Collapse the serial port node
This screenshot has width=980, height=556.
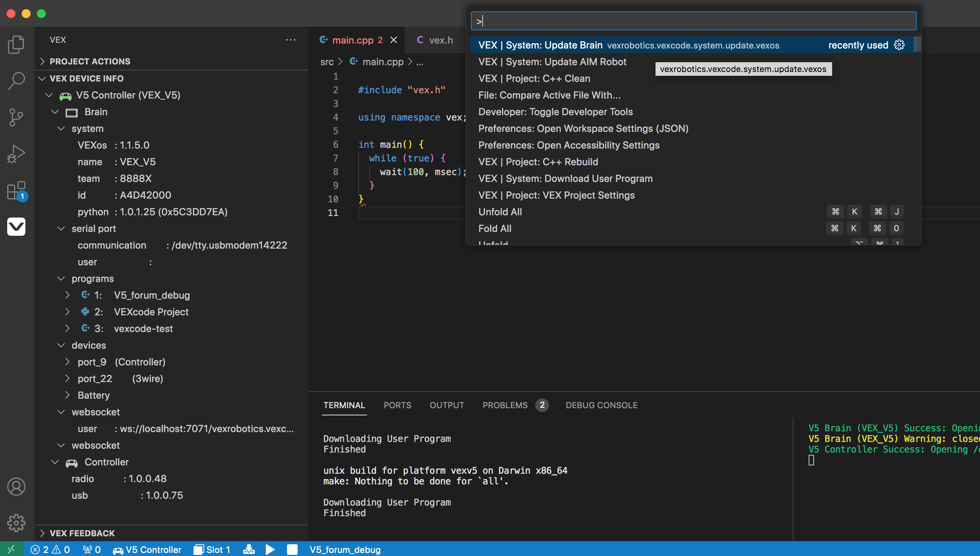pos(61,229)
